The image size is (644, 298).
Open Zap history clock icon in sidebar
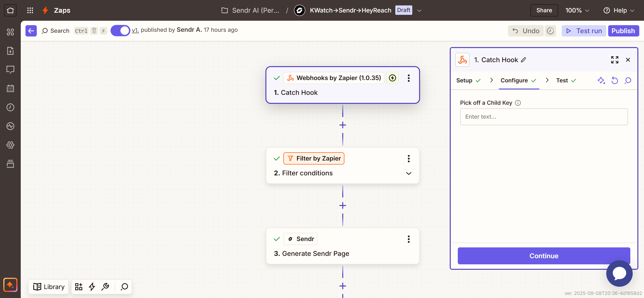tap(10, 107)
